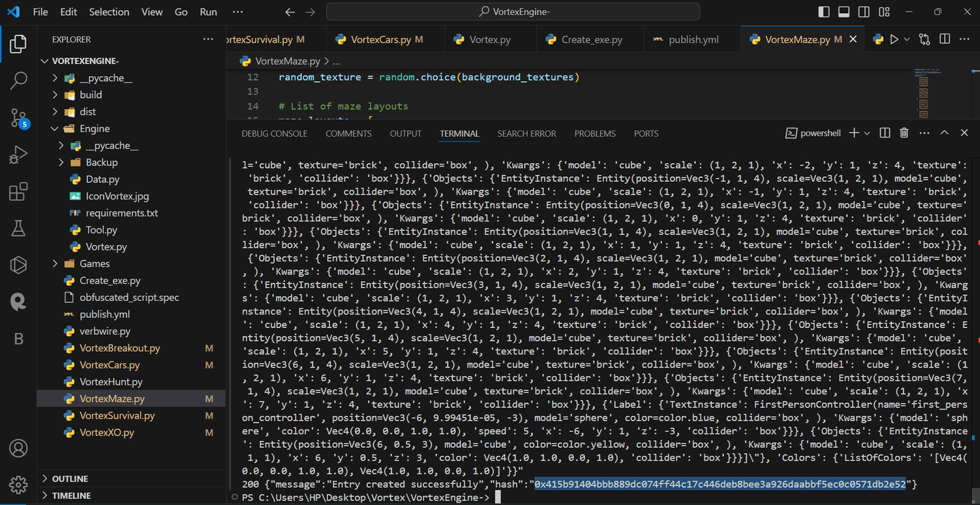This screenshot has width=980, height=505.
Task: Open run options dropdown next to play button
Action: (x=906, y=39)
